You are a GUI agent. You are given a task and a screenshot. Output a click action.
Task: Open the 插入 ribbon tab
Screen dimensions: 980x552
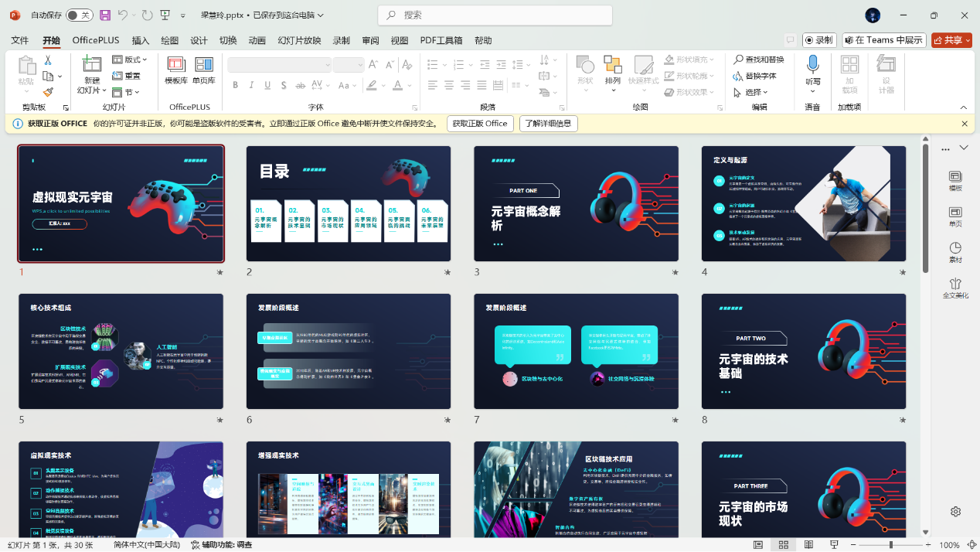141,40
